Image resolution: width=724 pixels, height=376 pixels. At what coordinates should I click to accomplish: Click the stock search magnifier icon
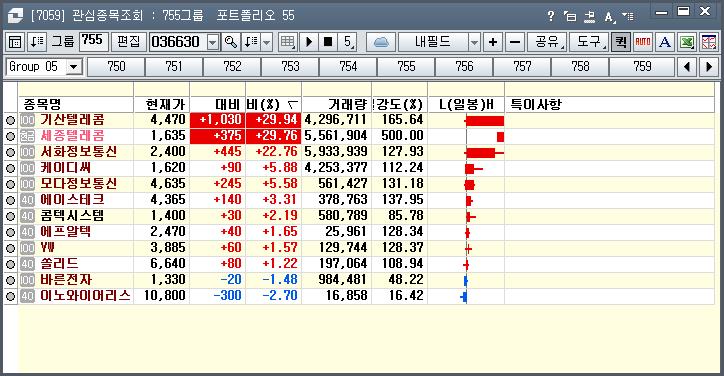coord(230,42)
